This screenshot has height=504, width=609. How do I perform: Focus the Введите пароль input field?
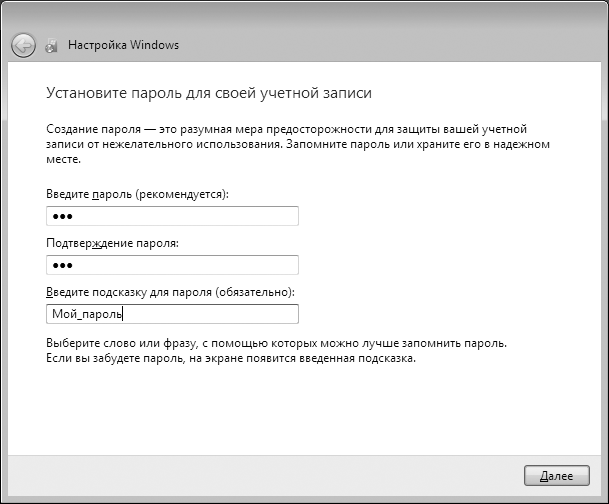coord(172,216)
